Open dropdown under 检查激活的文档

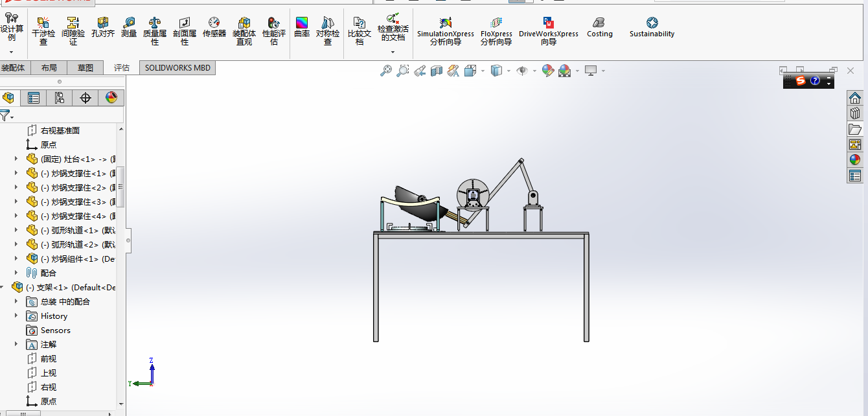point(393,51)
